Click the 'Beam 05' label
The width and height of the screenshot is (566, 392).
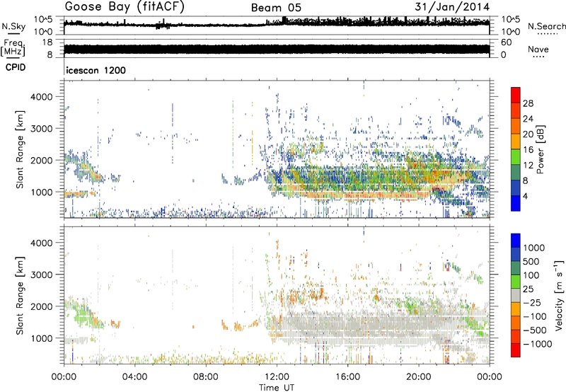coord(276,8)
